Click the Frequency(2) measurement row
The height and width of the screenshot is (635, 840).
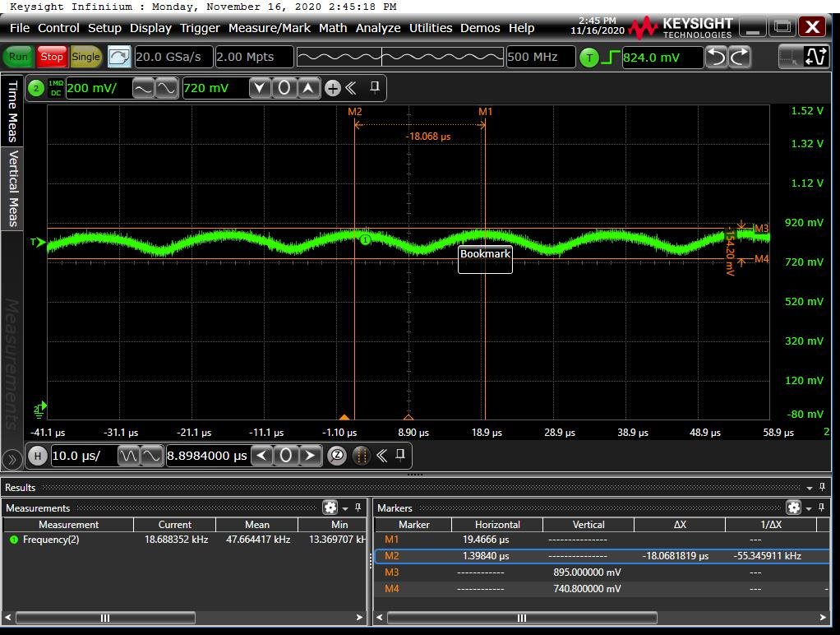(x=185, y=540)
